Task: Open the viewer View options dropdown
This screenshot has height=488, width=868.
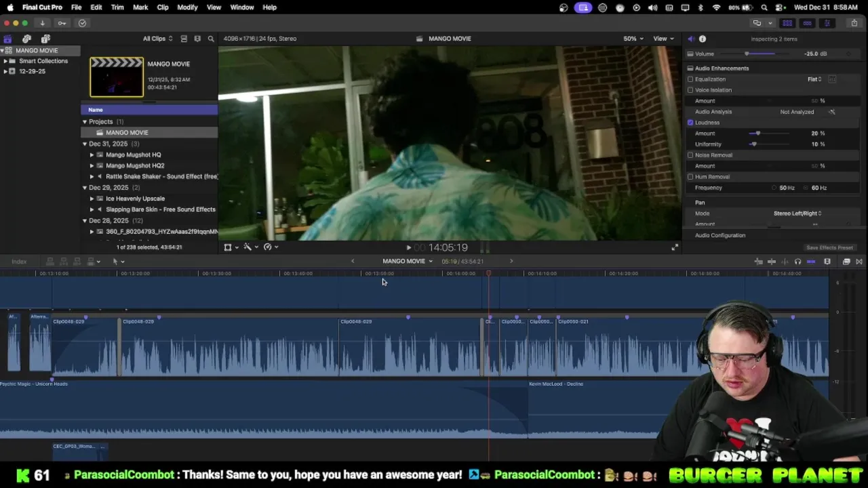Action: pyautogui.click(x=663, y=39)
